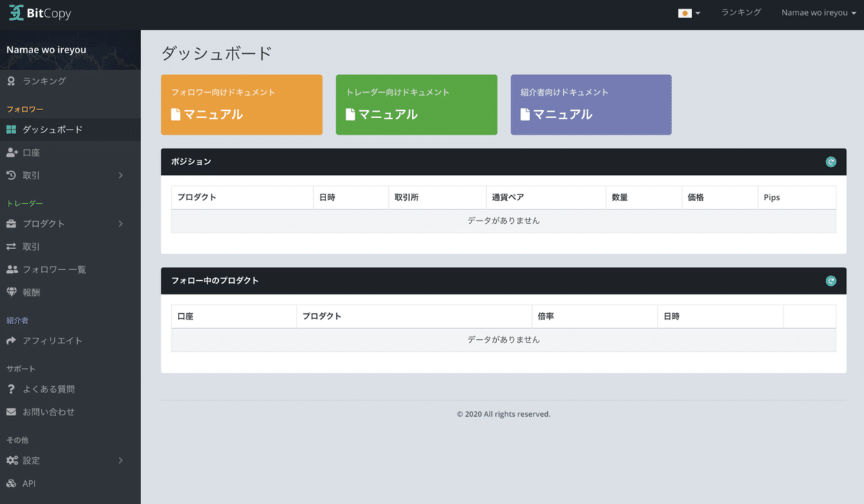The height and width of the screenshot is (504, 864).
Task: Click the BitCopy brand name
Action: coord(49,14)
